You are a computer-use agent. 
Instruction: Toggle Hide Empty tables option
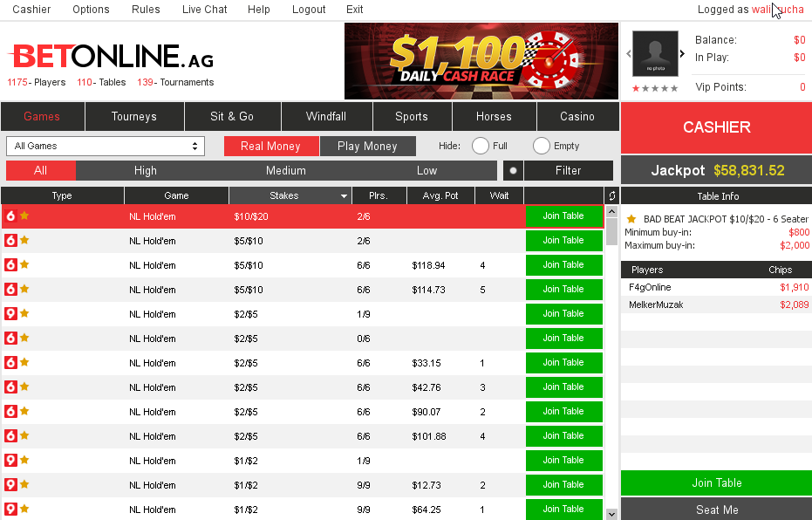coord(542,146)
